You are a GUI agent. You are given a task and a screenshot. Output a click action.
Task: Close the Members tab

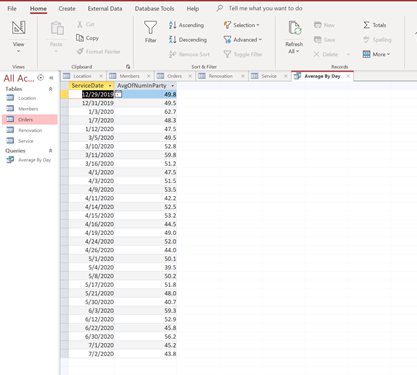point(149,76)
